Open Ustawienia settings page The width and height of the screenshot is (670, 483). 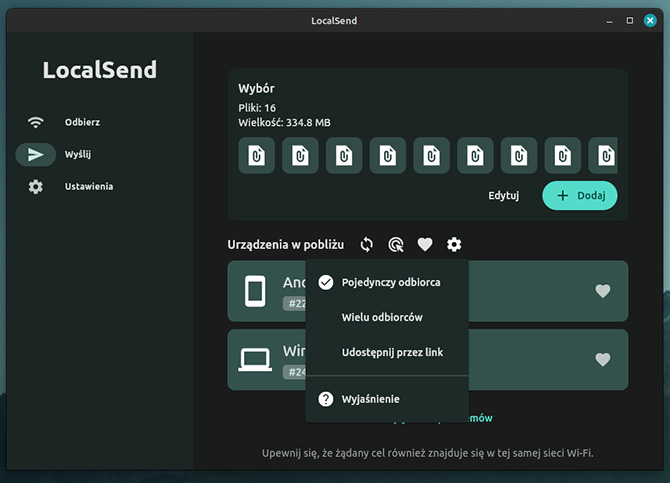click(89, 186)
